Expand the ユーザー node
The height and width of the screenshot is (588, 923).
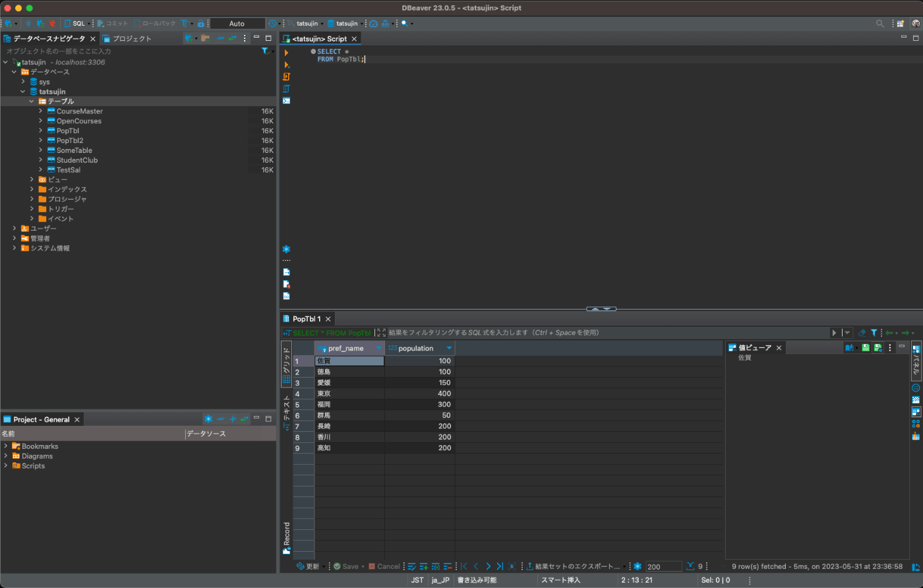[15, 229]
